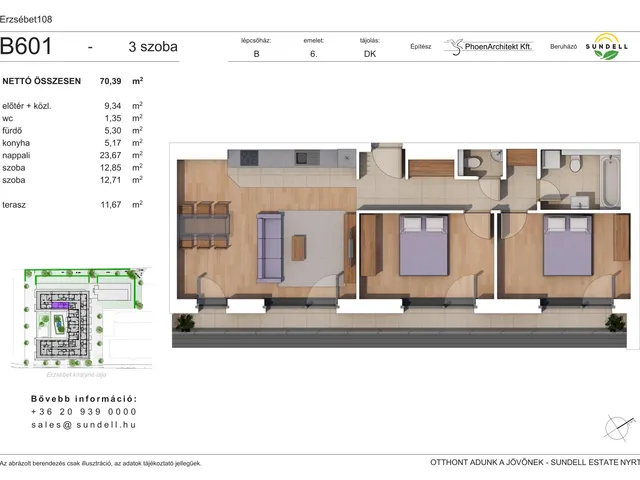Click the B601 apartment title
Screen dimensions: 640x480
[28, 46]
